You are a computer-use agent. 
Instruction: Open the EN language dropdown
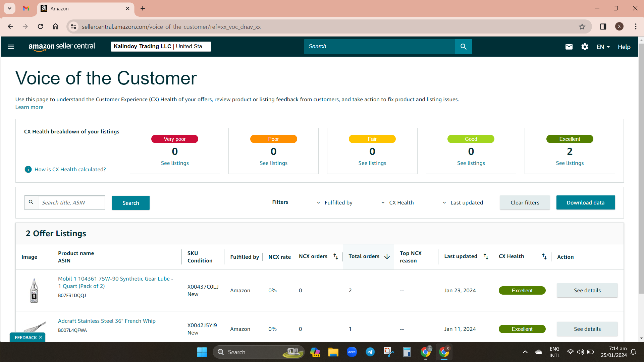coord(603,47)
